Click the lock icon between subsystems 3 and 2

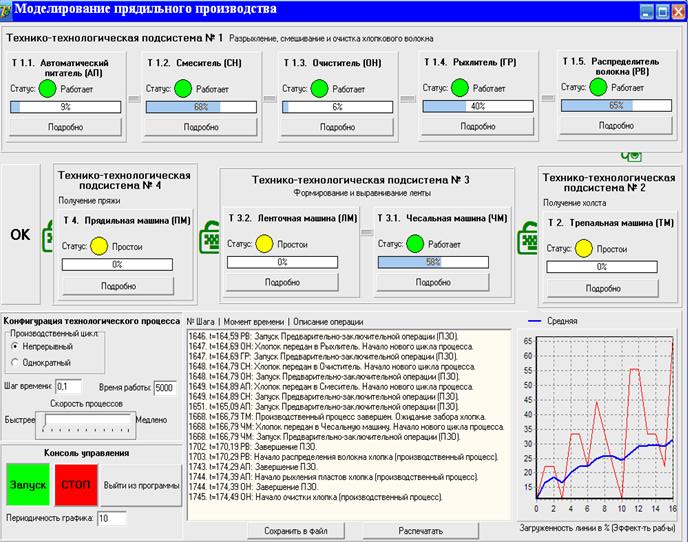[x=527, y=238]
